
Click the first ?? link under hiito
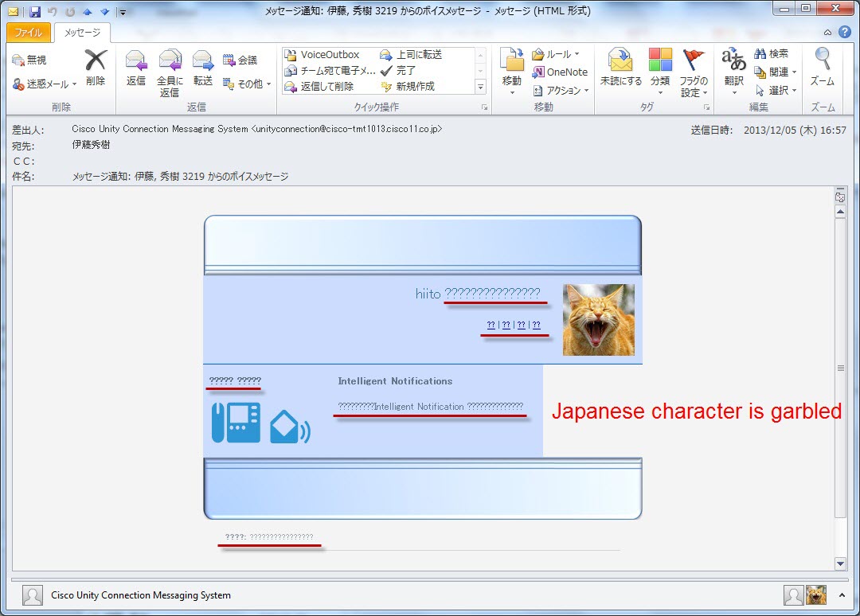(491, 325)
